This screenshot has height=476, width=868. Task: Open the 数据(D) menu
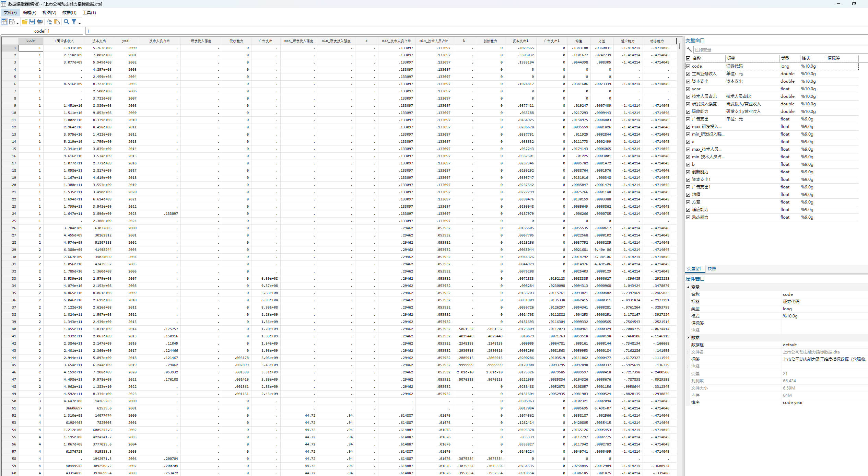(x=69, y=12)
